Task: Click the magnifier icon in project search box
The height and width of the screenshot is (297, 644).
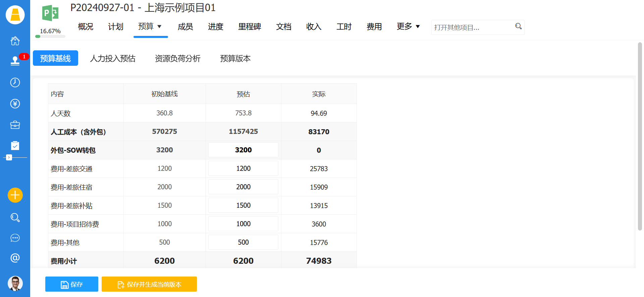Action: [518, 27]
